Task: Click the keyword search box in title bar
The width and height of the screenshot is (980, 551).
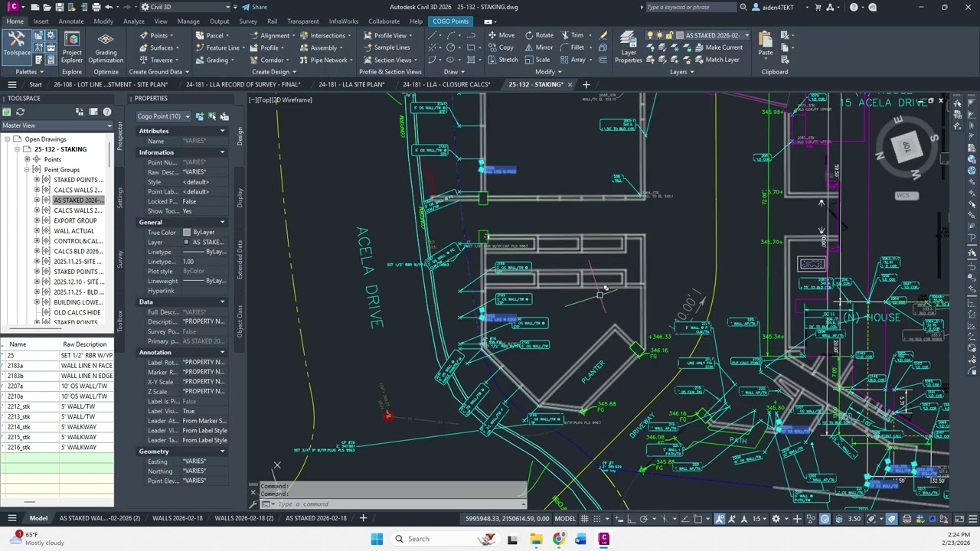Action: coord(691,7)
